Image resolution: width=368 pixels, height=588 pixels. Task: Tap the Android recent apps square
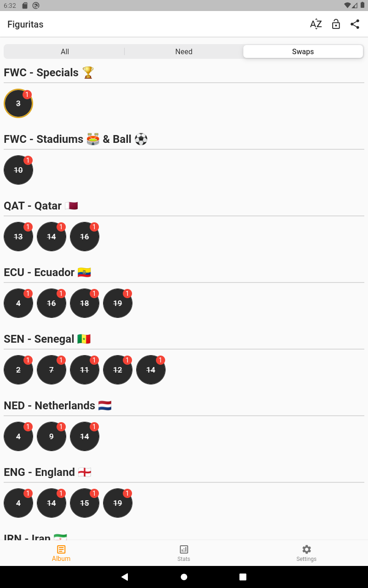pyautogui.click(x=243, y=577)
